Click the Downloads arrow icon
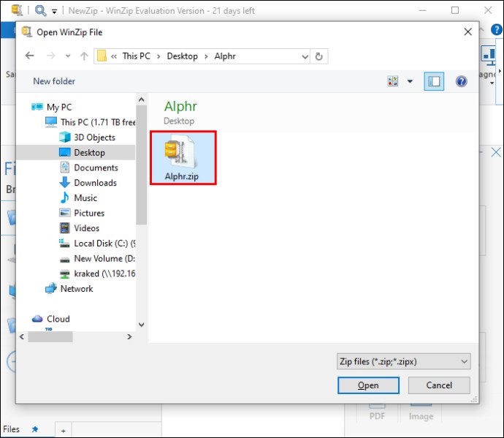The height and width of the screenshot is (438, 504). (x=64, y=183)
